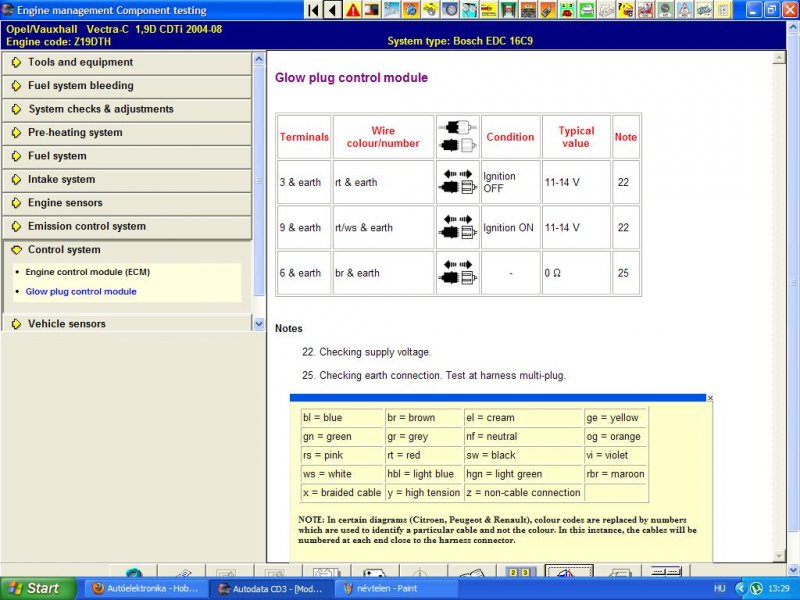This screenshot has width=800, height=600.
Task: Select the 'br & earth' wire cell
Action: coord(383,273)
